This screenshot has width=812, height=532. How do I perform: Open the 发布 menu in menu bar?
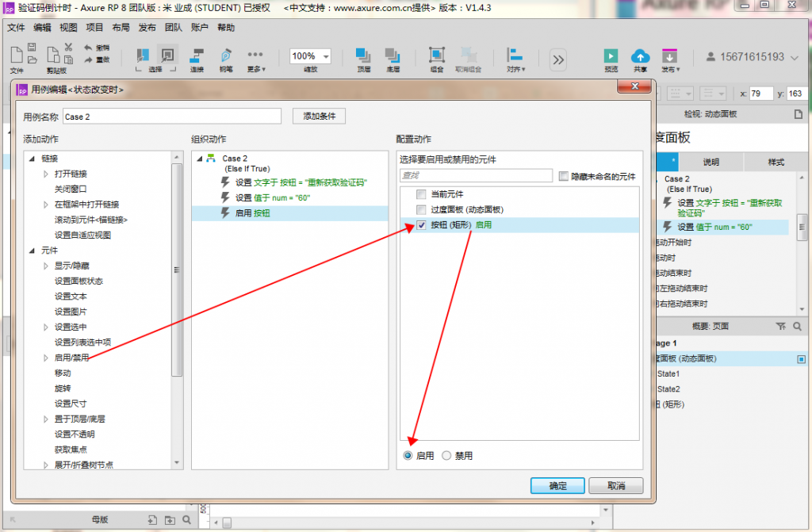[147, 27]
